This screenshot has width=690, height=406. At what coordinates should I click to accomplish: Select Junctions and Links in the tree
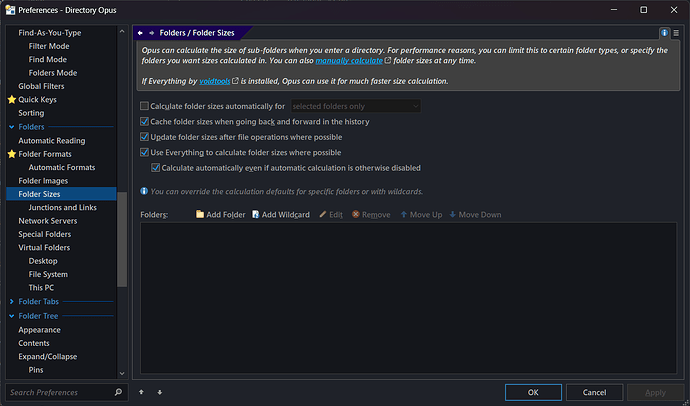coord(62,207)
